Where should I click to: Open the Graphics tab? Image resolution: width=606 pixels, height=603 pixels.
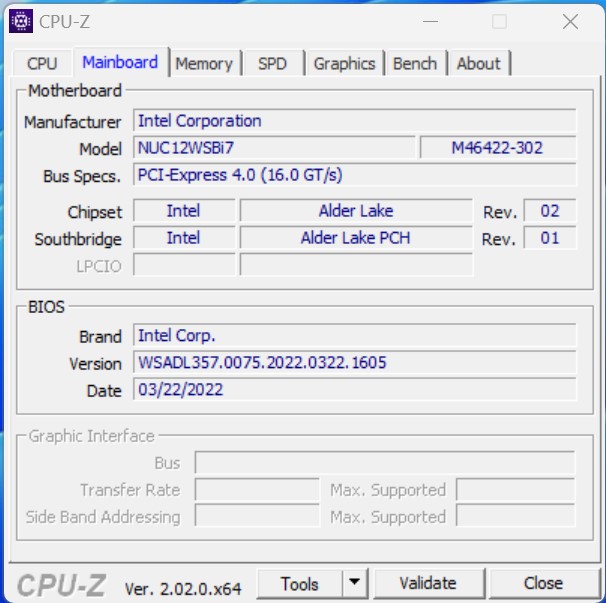344,63
